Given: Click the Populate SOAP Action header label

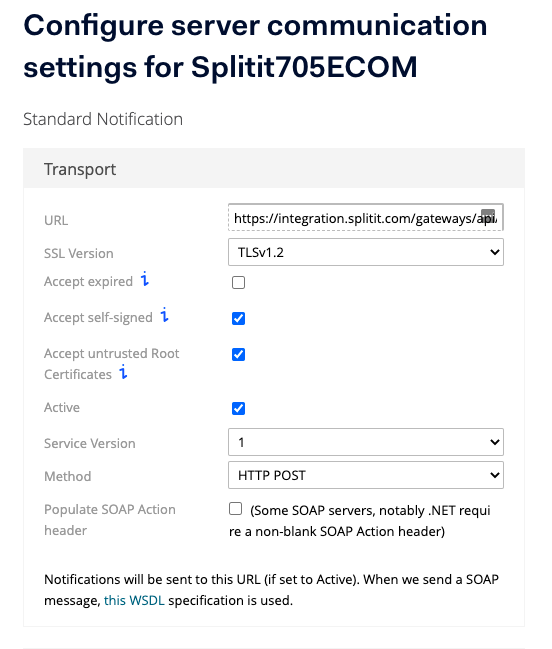Looking at the screenshot, I should pos(110,520).
